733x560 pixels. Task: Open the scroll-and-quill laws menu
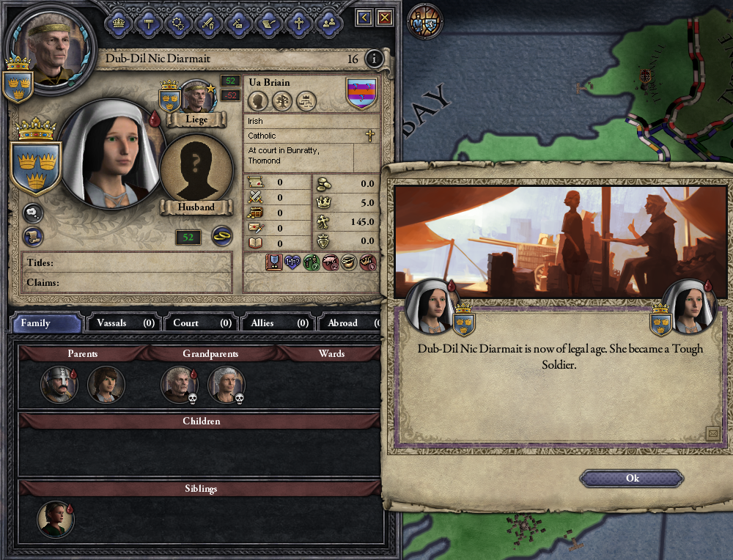pos(269,23)
